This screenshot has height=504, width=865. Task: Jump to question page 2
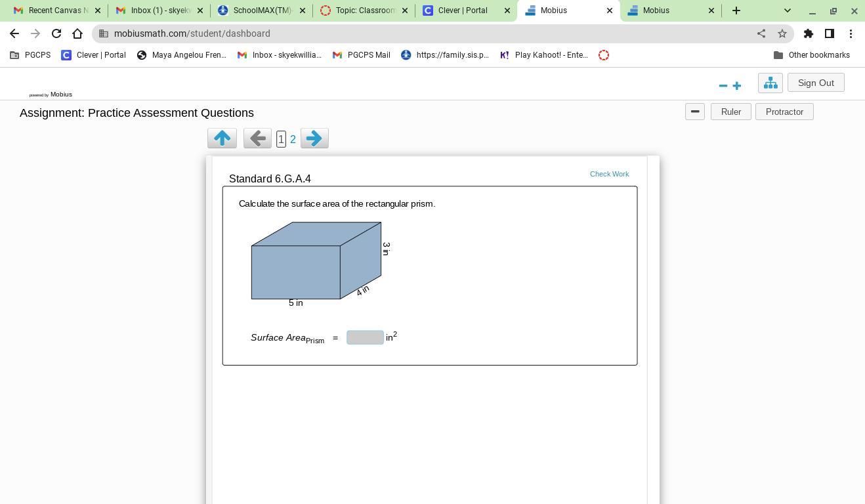tap(293, 139)
